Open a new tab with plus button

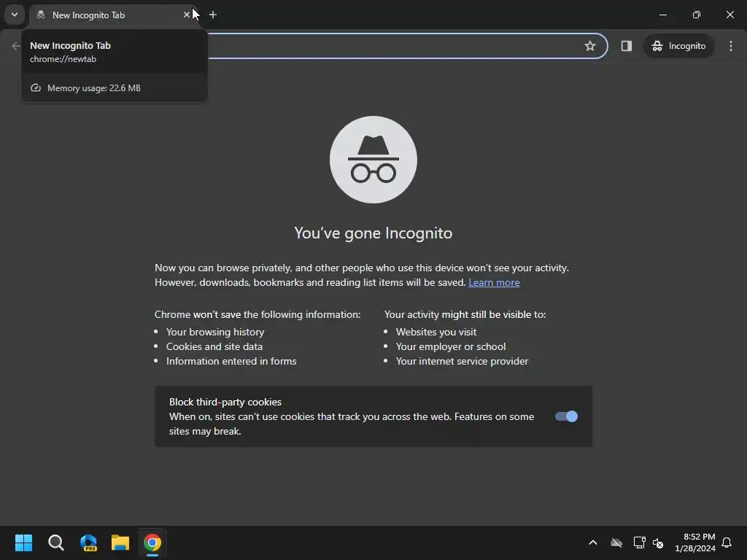pyautogui.click(x=213, y=15)
